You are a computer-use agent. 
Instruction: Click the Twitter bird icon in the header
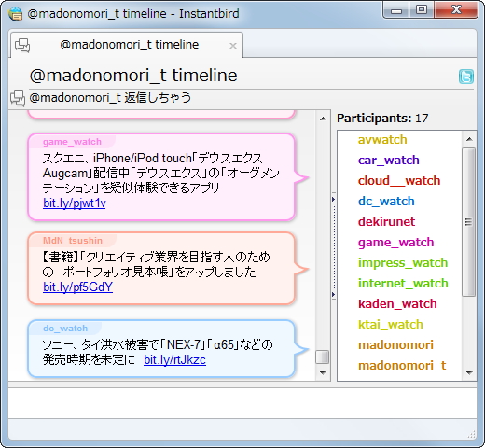tap(466, 77)
